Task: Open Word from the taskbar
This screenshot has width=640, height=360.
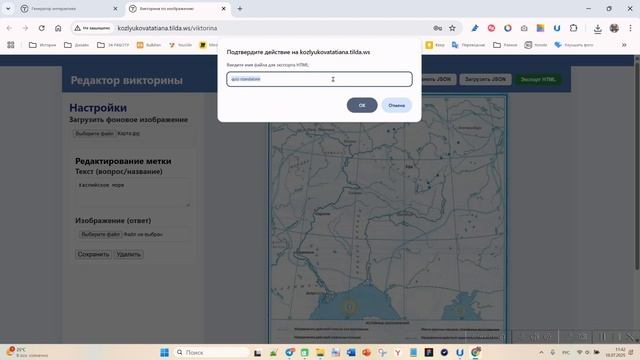Action: pyautogui.click(x=351, y=352)
